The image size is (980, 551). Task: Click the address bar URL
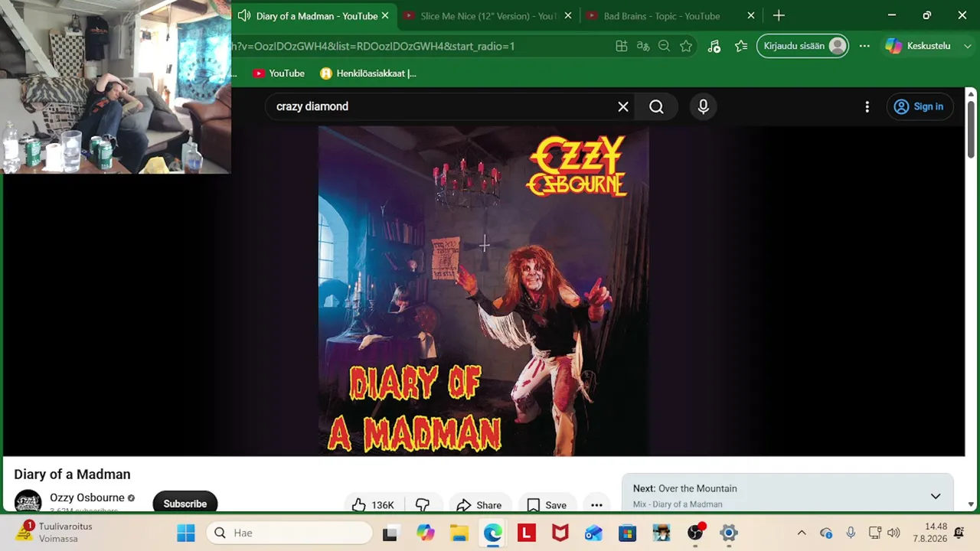373,46
